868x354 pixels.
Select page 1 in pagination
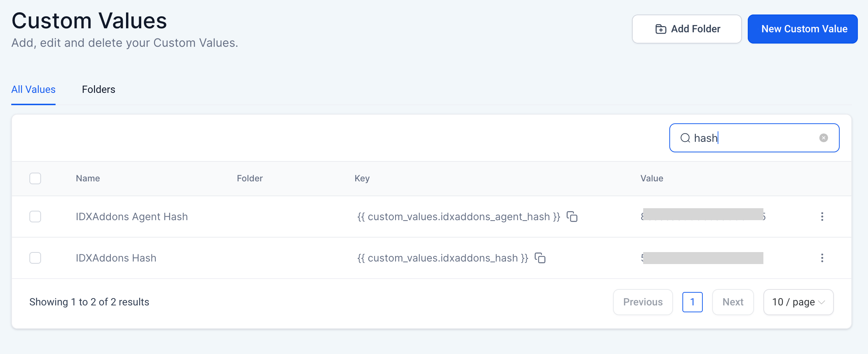[x=692, y=302]
